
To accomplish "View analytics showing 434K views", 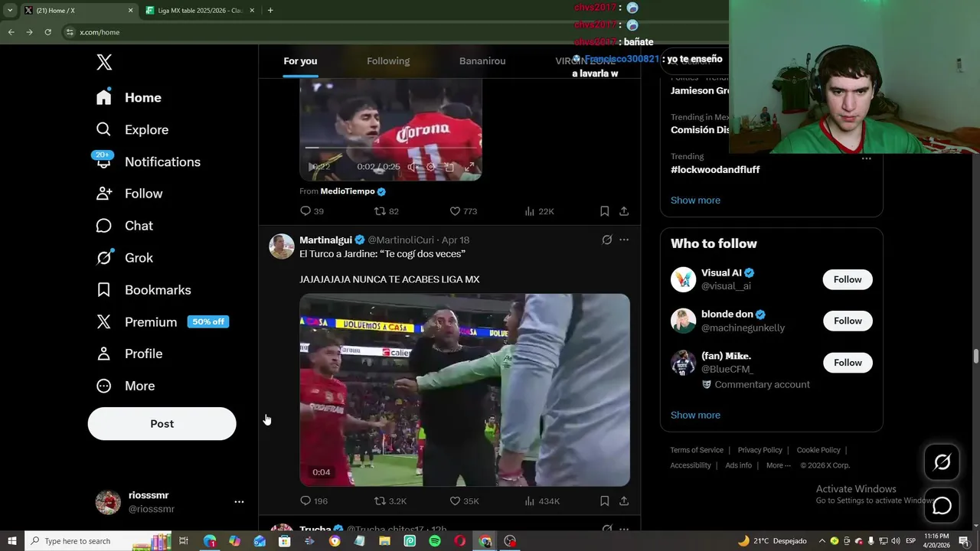I will point(542,501).
